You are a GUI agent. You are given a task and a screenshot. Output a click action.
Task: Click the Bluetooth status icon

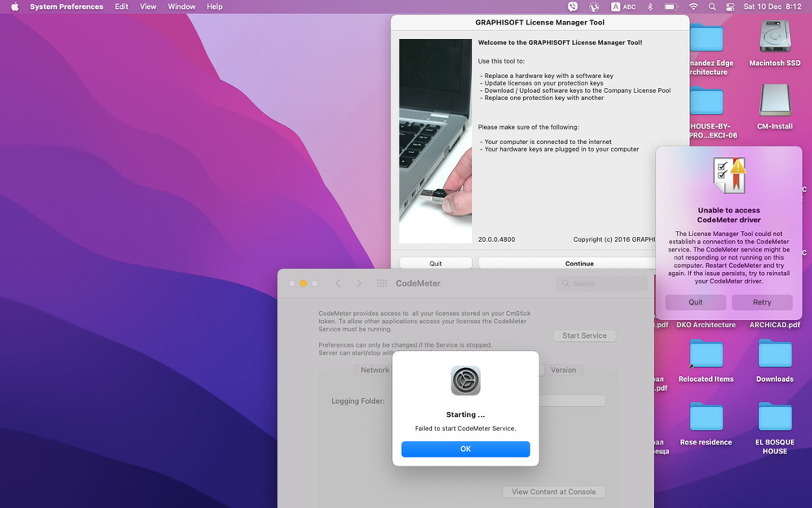[x=650, y=7]
